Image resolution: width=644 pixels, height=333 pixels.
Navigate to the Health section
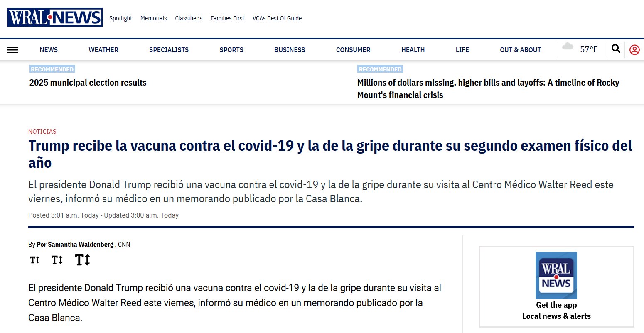[x=413, y=50]
